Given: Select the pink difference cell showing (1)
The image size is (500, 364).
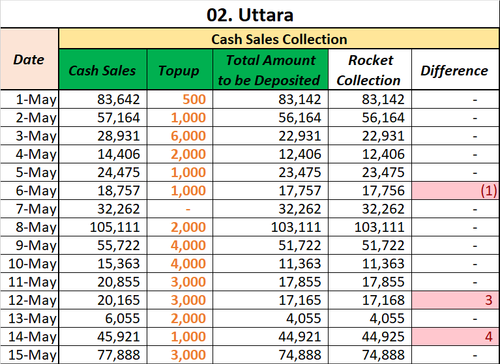Looking at the screenshot, I should coord(455,191).
